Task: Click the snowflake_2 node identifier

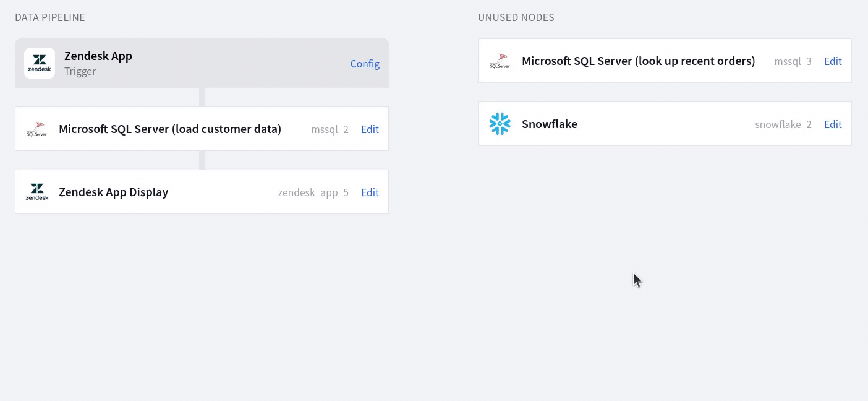Action: click(x=783, y=124)
